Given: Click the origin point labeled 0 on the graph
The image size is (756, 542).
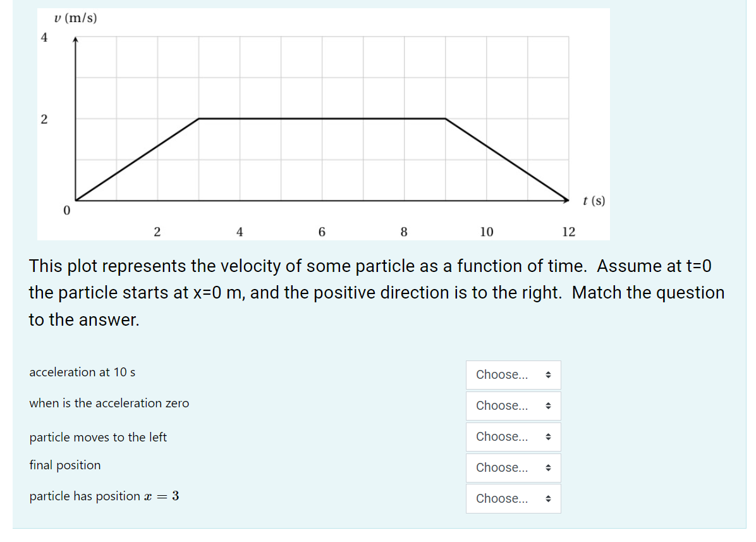Looking at the screenshot, I should tap(65, 209).
